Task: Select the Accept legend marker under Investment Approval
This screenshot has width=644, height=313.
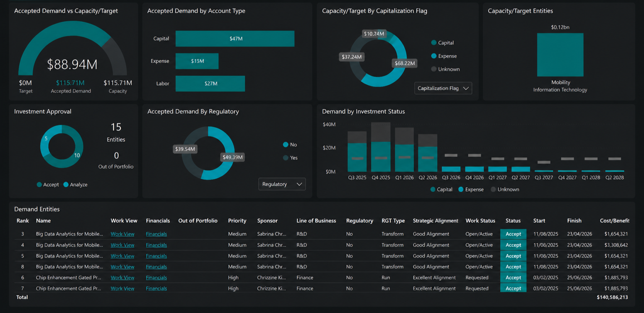Action: [39, 185]
